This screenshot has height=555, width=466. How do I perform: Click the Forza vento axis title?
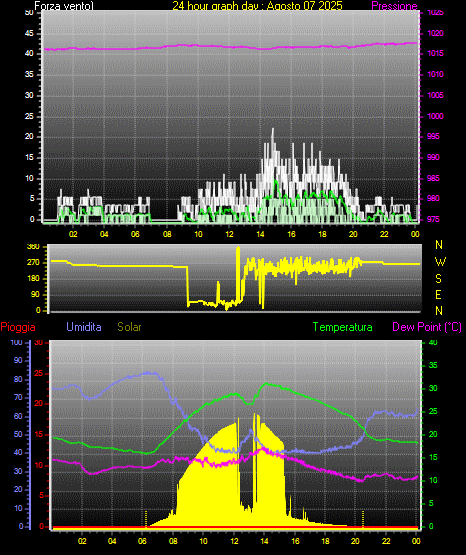pyautogui.click(x=64, y=6)
